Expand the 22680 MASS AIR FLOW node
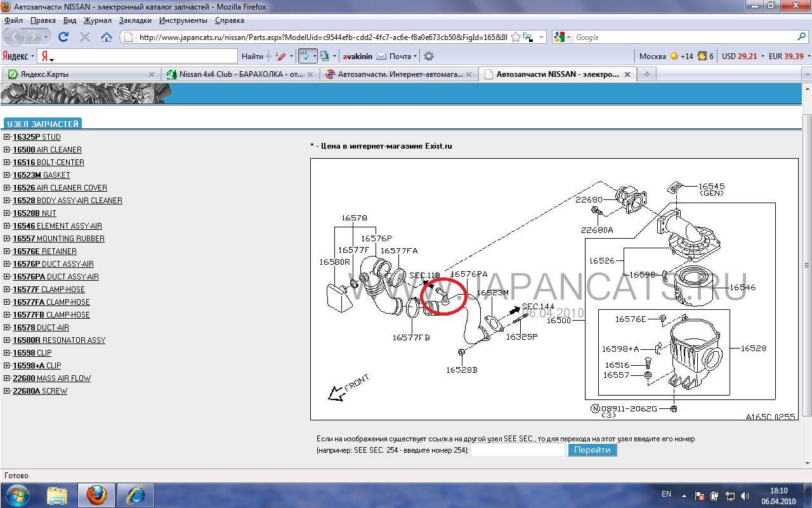The width and height of the screenshot is (812, 508). 7,378
